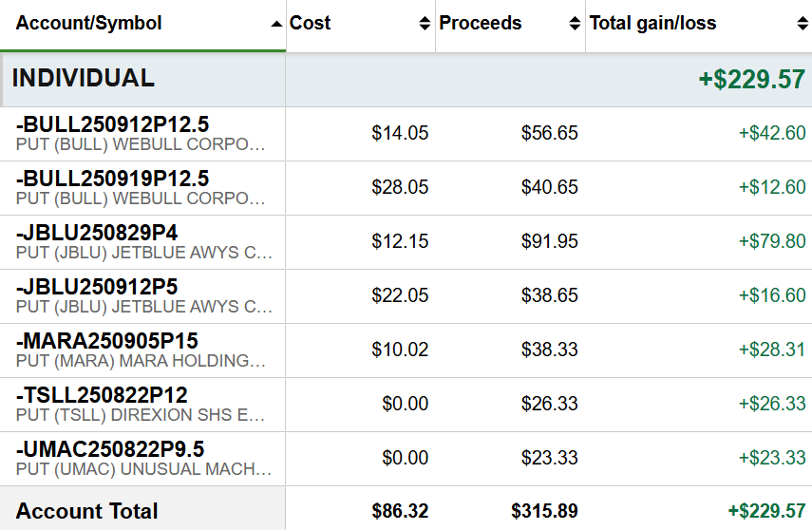Click the INDIVIDUAL total +$229.57 value
Image resolution: width=812 pixels, height=530 pixels.
pos(752,79)
